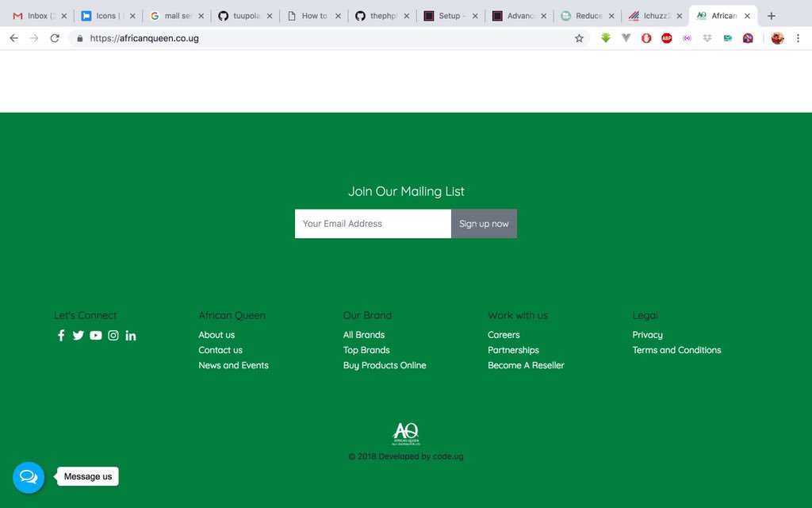Click the African Queen footer logo
This screenshot has height=508, width=812.
tap(406, 434)
